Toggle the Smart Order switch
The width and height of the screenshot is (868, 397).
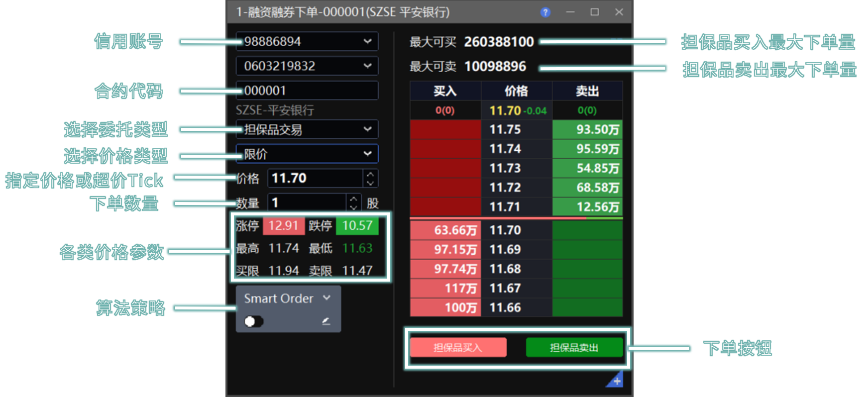coord(253,321)
